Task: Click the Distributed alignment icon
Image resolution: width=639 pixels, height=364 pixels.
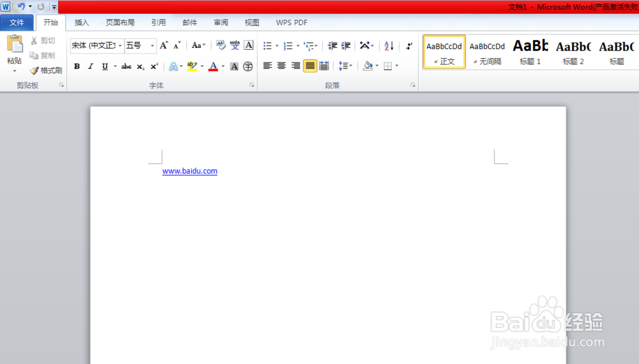Action: (x=324, y=66)
